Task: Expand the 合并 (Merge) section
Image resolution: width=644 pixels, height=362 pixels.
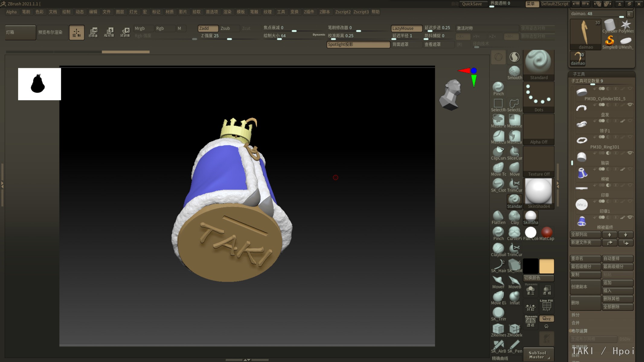Action: tap(575, 323)
